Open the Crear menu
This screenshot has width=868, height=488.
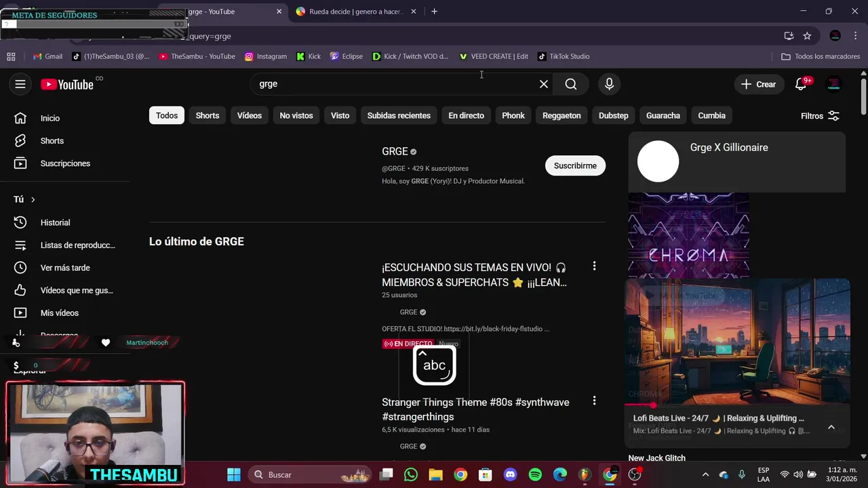(x=758, y=84)
